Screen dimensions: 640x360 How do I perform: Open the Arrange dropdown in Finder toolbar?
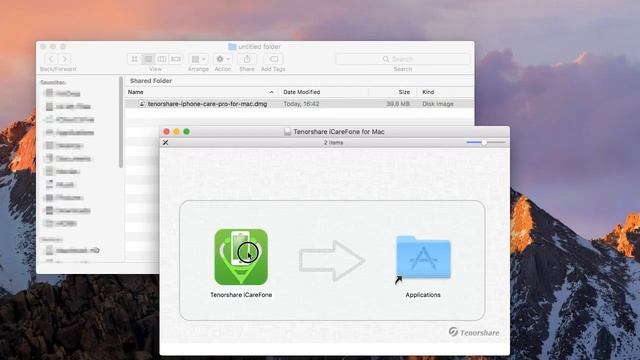(198, 59)
